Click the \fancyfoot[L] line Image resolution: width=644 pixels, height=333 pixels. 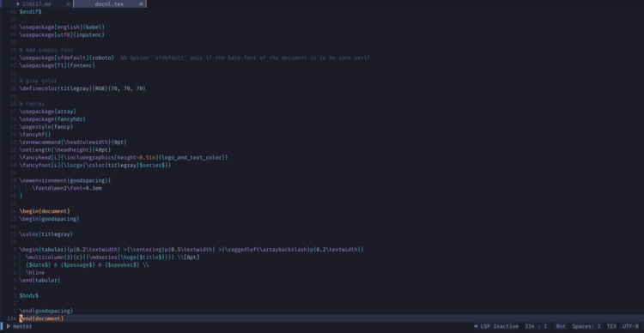(x=94, y=165)
